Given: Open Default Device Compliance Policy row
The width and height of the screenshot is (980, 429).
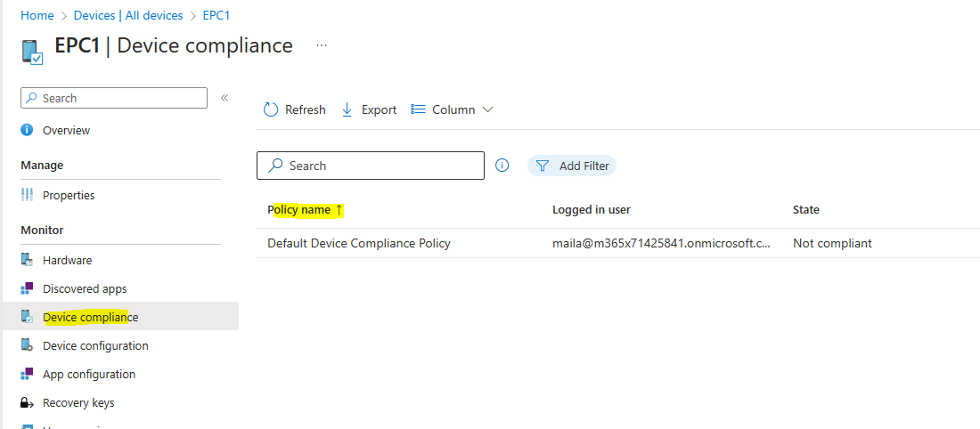Looking at the screenshot, I should [359, 244].
